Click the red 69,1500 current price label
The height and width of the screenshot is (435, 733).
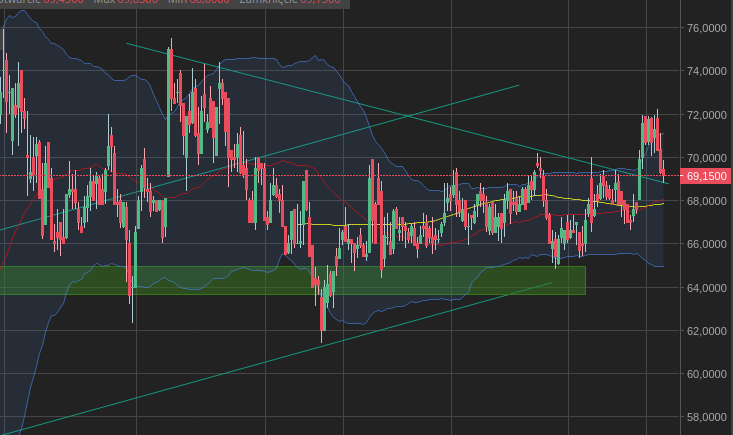click(x=705, y=176)
